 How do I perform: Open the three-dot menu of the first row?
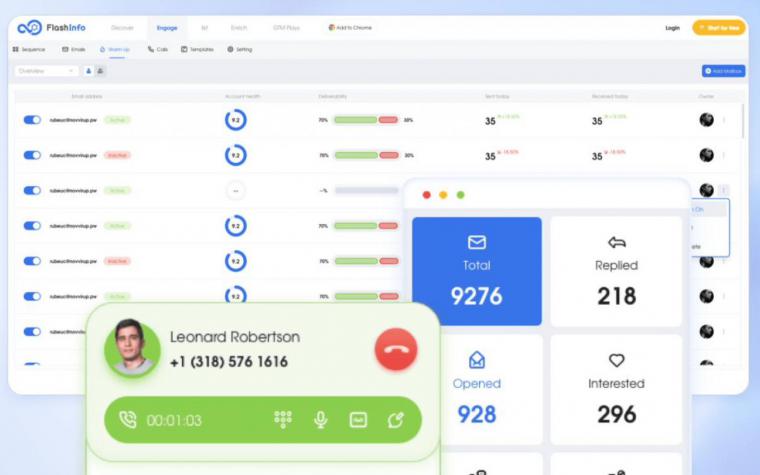coord(724,120)
